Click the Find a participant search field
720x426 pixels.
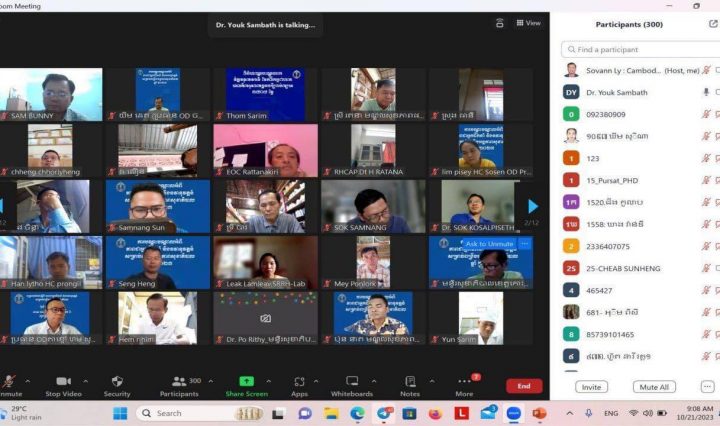tap(640, 49)
